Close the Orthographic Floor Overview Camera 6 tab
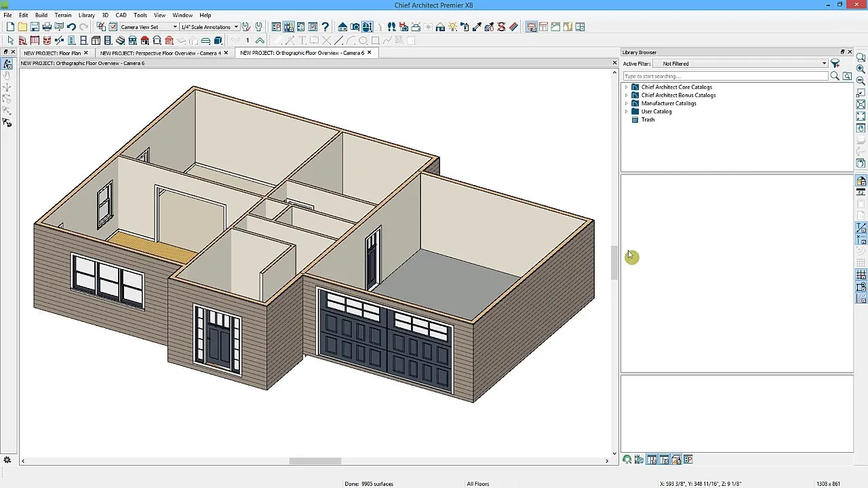 tap(370, 53)
